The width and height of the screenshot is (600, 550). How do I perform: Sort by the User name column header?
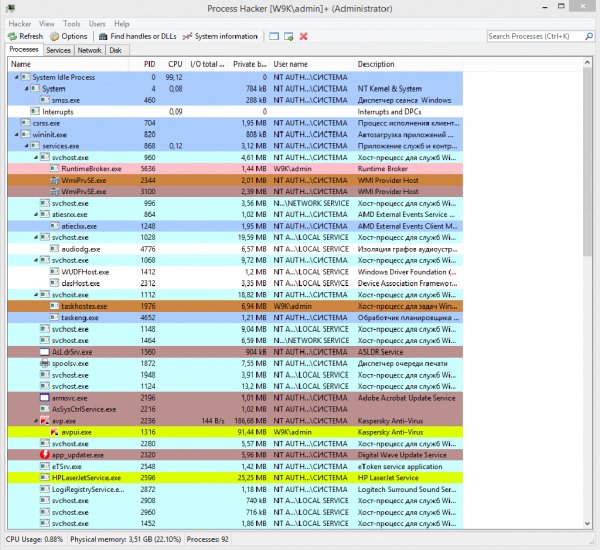[x=312, y=64]
